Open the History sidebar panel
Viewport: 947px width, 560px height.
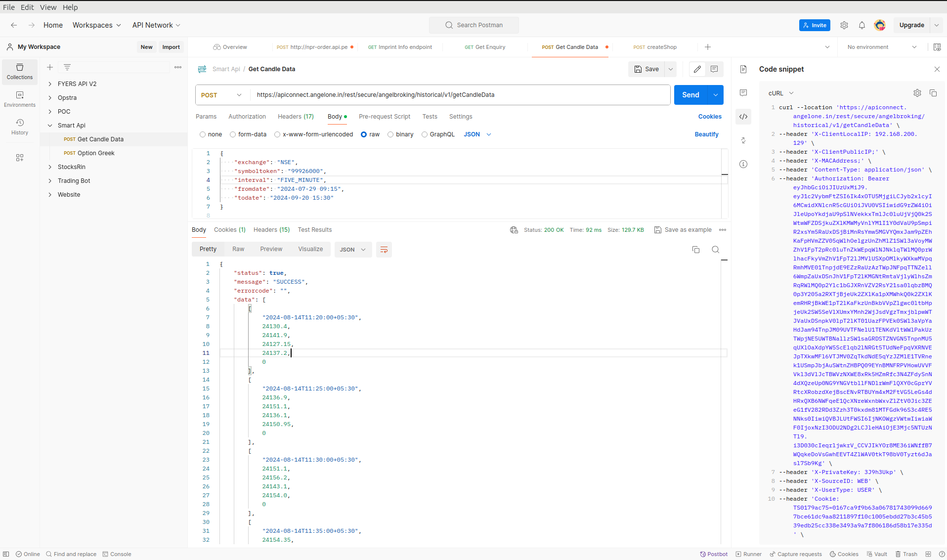20,127
